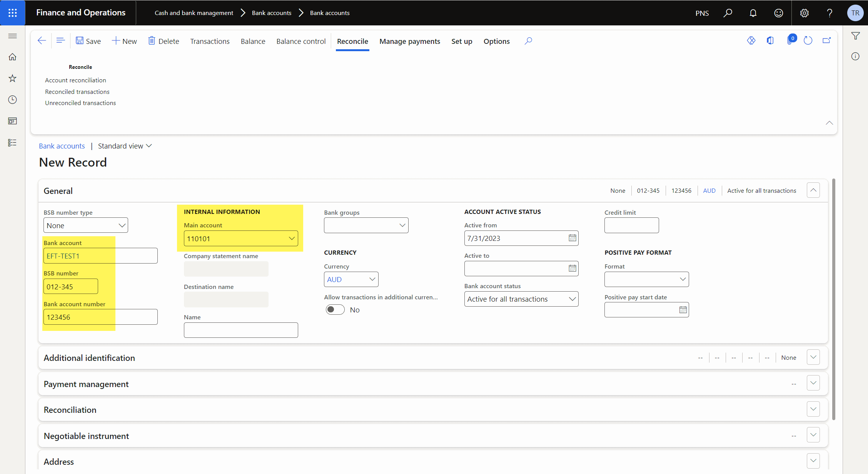
Task: Open Active to calendar picker
Action: 573,269
